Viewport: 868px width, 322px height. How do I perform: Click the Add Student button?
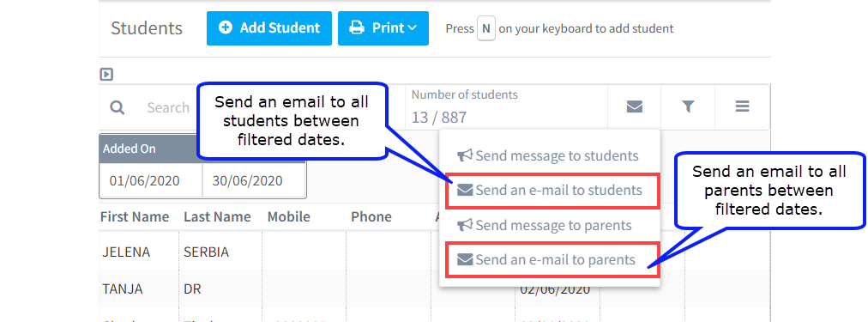269,27
